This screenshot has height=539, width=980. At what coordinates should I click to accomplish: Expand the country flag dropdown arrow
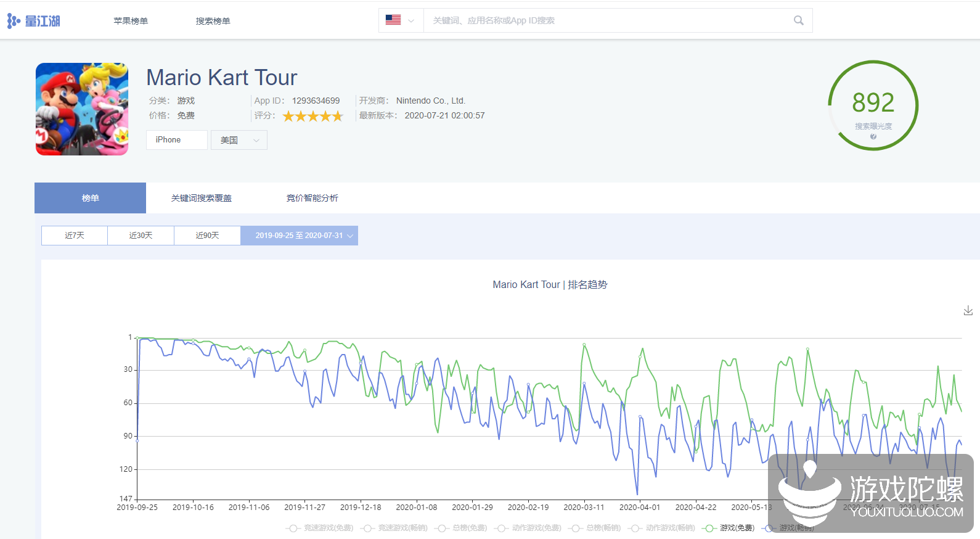411,21
